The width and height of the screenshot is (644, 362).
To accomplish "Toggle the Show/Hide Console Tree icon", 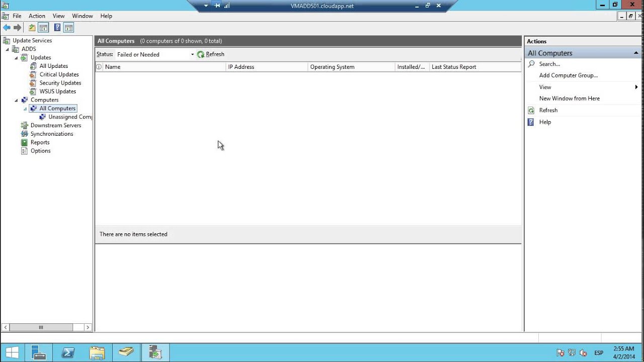I will (43, 28).
